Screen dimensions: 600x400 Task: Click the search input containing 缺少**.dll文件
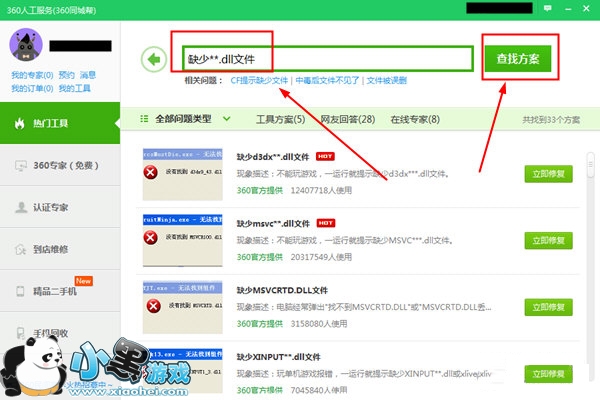[x=328, y=59]
